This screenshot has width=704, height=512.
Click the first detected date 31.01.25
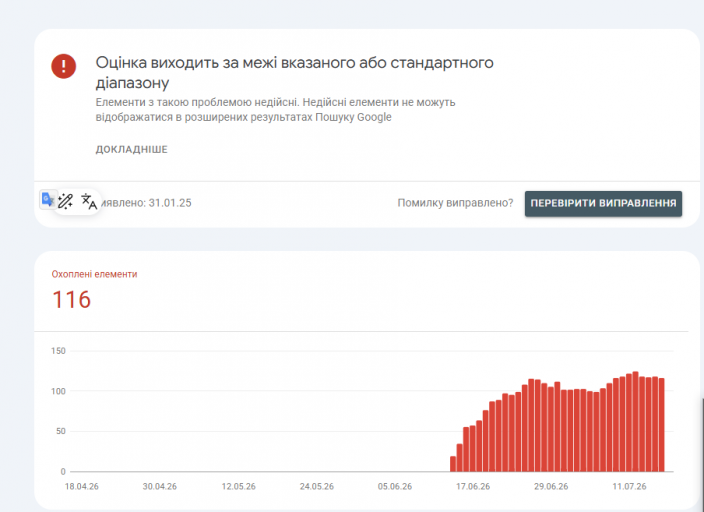170,203
